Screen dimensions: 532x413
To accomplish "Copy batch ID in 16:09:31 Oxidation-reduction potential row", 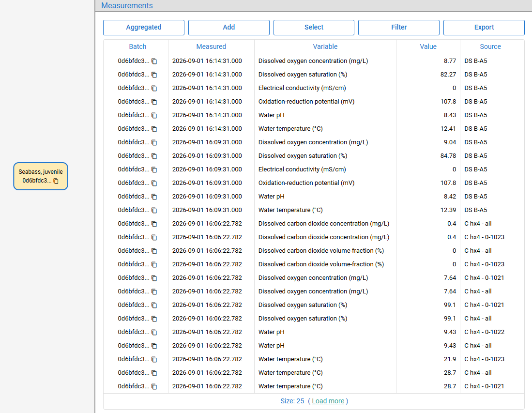I will coord(154,183).
